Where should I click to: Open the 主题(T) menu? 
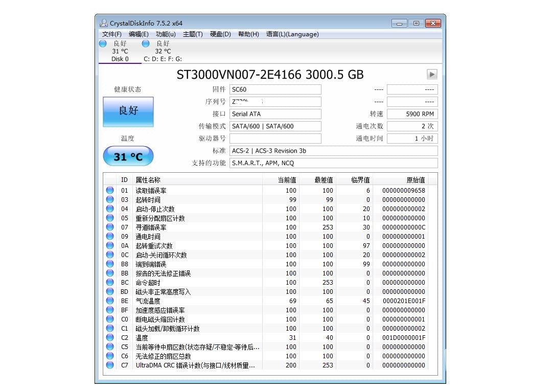click(x=193, y=34)
